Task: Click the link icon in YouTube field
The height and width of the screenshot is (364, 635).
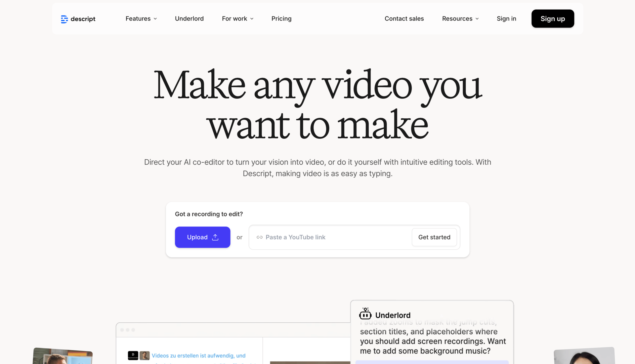Action: (x=260, y=237)
